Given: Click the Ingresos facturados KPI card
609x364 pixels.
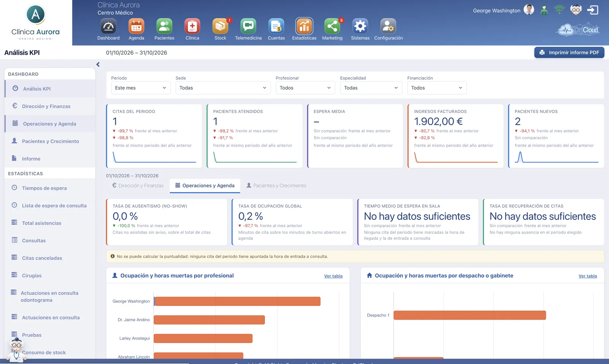Looking at the screenshot, I should 456,136.
